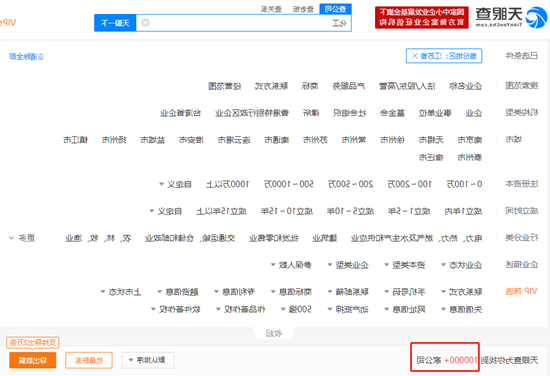The image size is (550, 376).
Task: Open the 手机号码 VIP filter dropdown
Action: (x=405, y=292)
